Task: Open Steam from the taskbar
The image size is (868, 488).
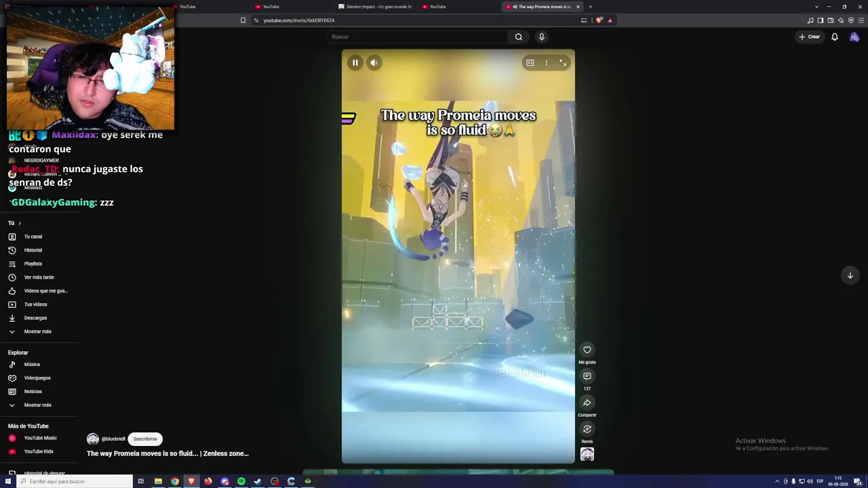Action: [258, 481]
